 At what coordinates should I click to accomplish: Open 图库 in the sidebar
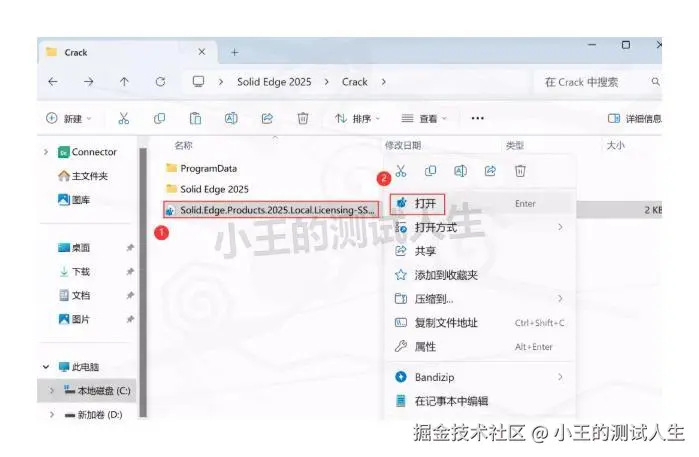coord(74,200)
